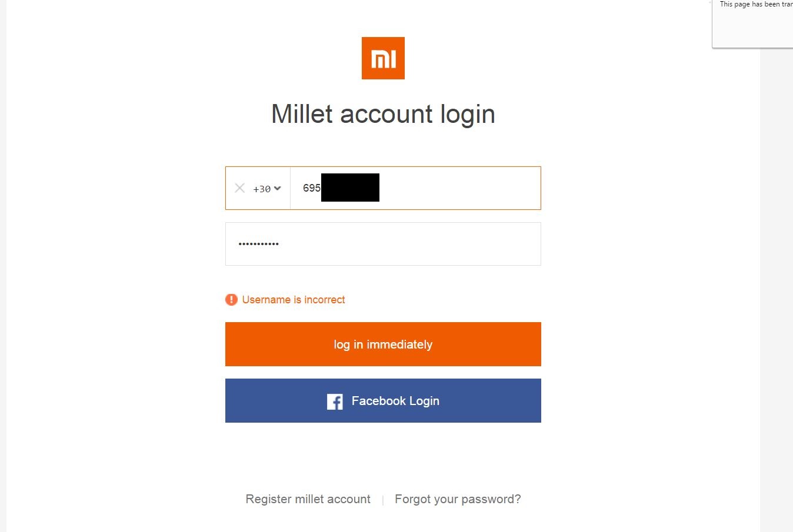Click the page translated notification popup
Image resolution: width=793 pixels, height=532 pixels.
753,24
